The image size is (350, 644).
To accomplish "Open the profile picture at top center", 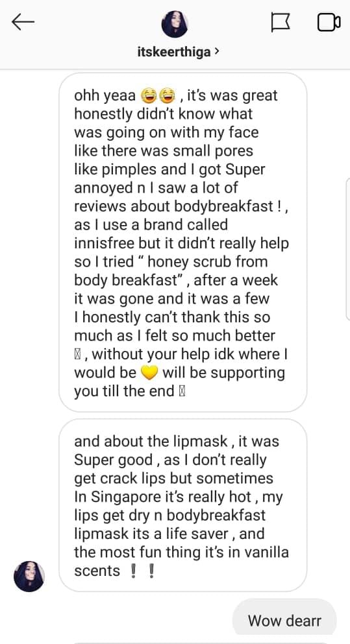I will [175, 24].
